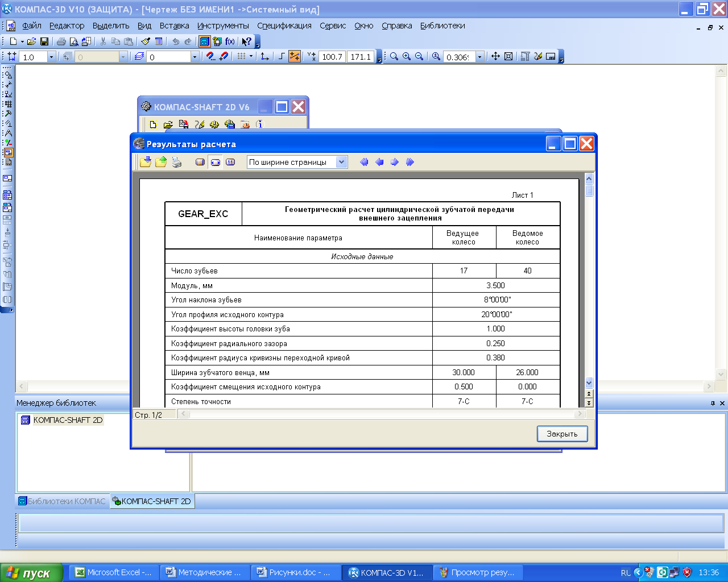Create a new model in the KOMPAS-SHAFT 2D window
Image resolution: width=728 pixels, height=582 pixels.
coord(153,124)
